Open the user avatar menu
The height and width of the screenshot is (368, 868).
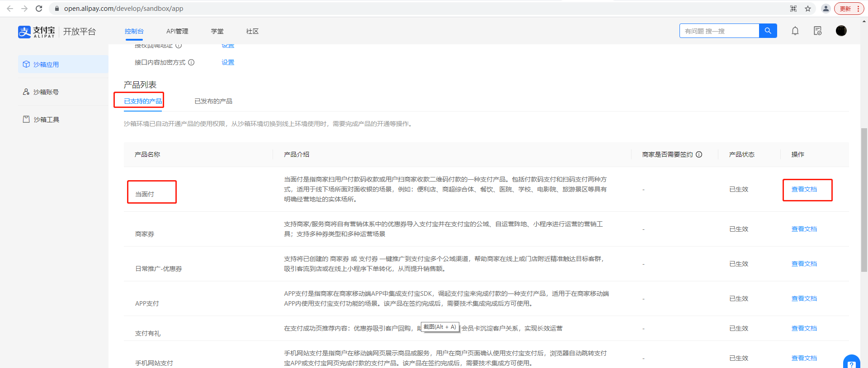click(x=841, y=31)
